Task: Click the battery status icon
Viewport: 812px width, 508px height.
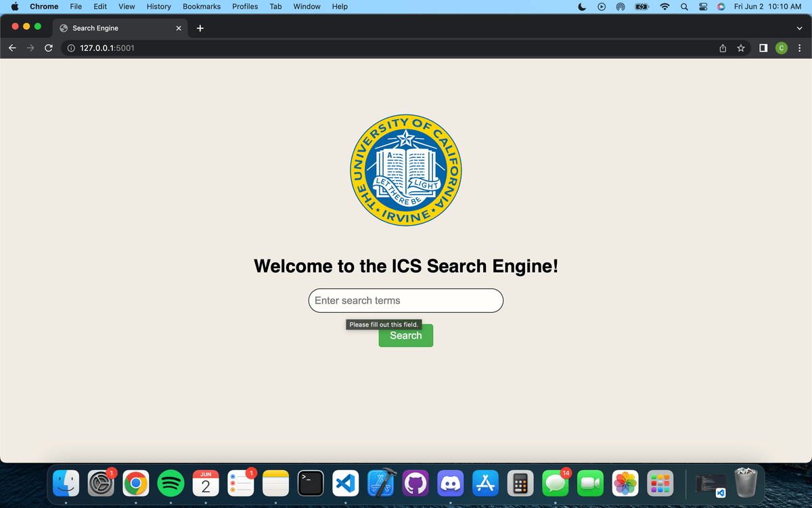Action: pos(641,7)
